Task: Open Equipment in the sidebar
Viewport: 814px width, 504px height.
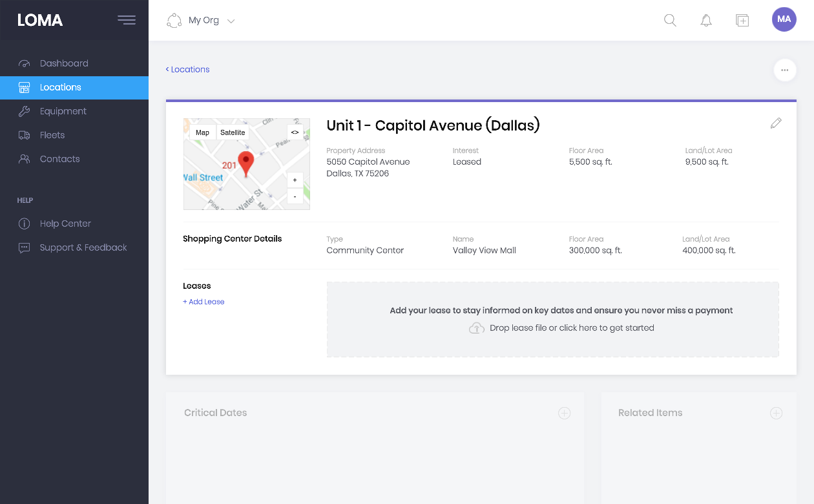Action: coord(63,111)
